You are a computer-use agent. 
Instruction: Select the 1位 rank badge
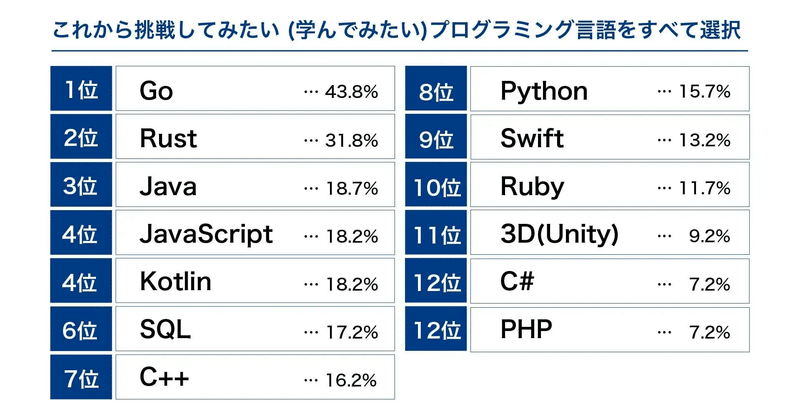click(x=80, y=91)
